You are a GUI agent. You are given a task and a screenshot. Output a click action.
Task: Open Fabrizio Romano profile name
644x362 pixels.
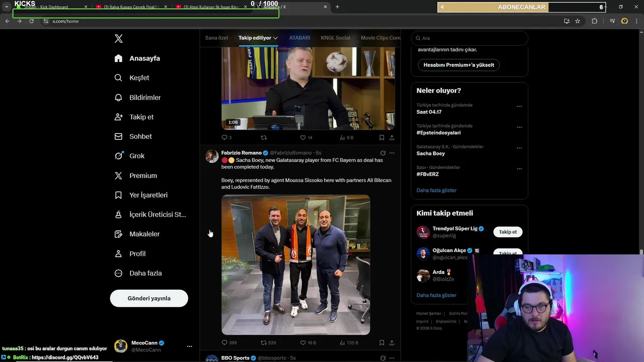pyautogui.click(x=242, y=153)
